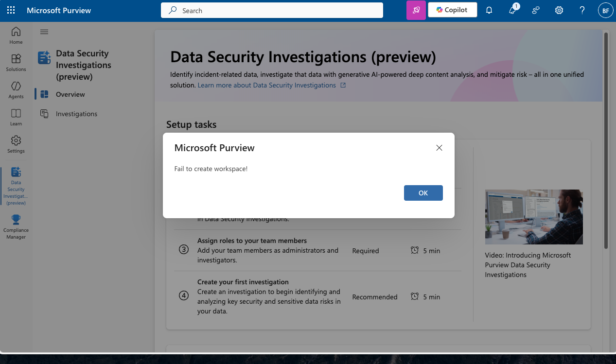Screen dimensions: 616x364
Task: Open the people feedback icon in header
Action: (536, 10)
